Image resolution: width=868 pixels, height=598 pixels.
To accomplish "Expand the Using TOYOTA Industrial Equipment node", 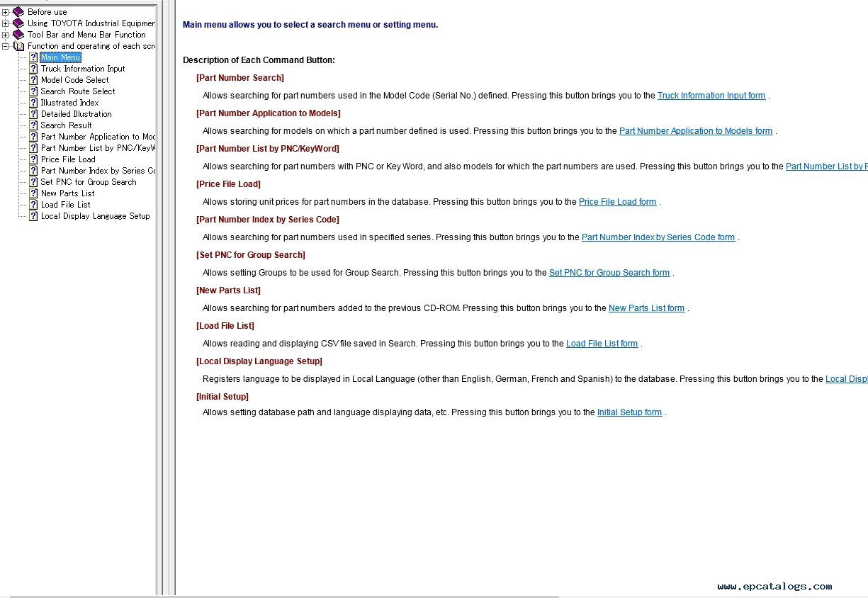I will (6, 23).
